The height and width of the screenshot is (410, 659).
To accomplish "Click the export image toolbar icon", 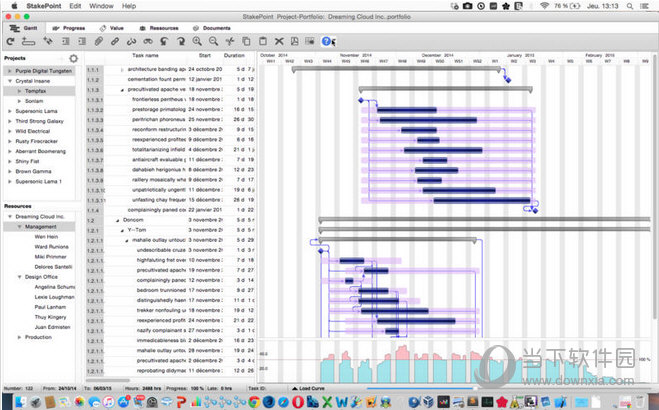I will 310,41.
